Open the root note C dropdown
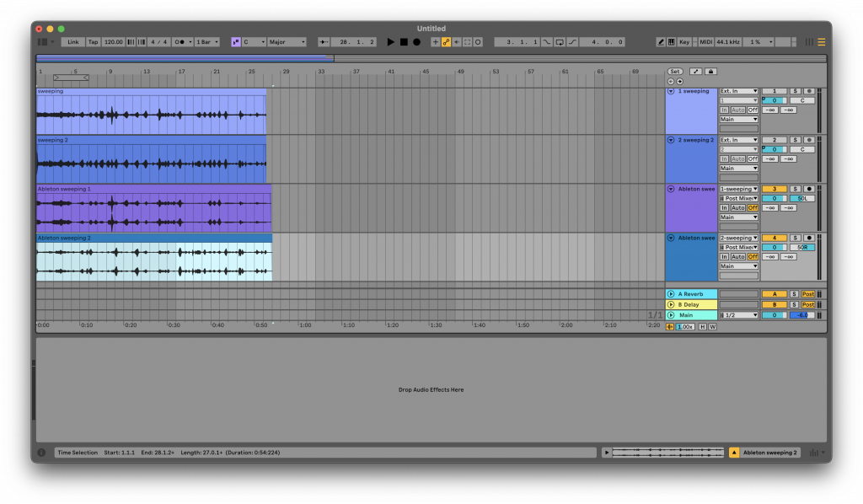Viewport: 863px width, 504px height. tap(254, 42)
